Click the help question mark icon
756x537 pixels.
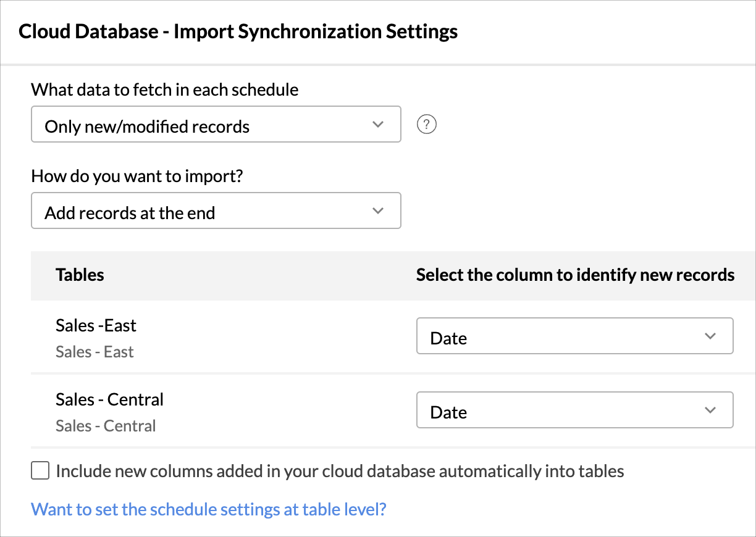tap(427, 125)
